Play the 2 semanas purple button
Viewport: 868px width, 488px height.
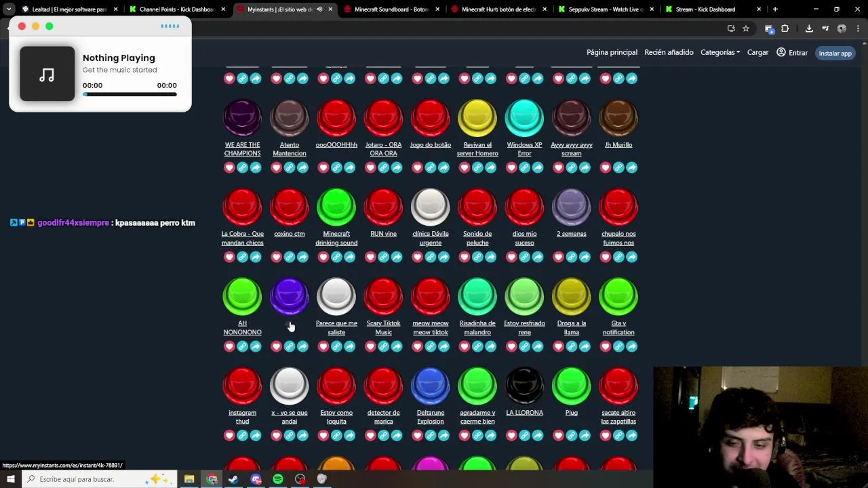pyautogui.click(x=572, y=207)
